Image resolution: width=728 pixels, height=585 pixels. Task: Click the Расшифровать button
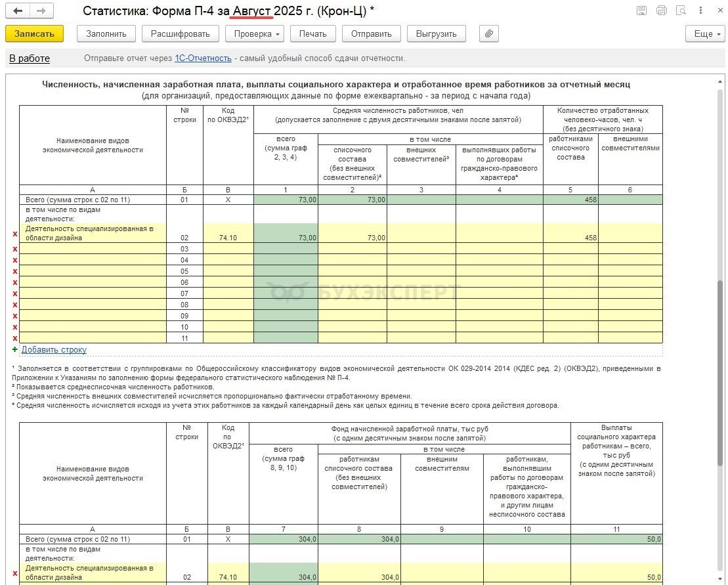point(181,33)
